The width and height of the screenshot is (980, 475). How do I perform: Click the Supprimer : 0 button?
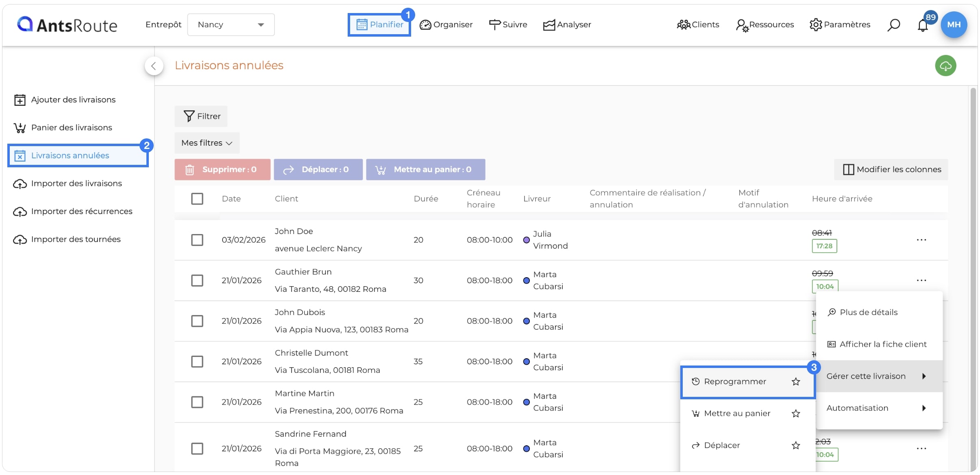click(222, 170)
